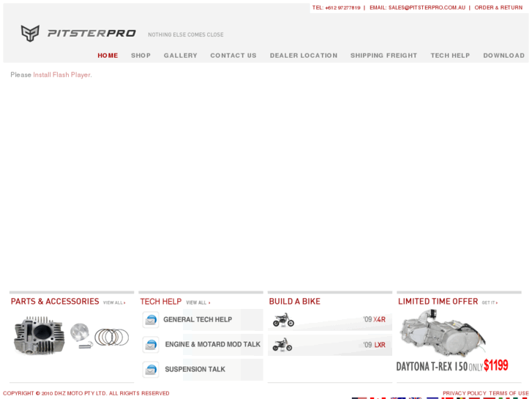Screen dimensions: 532x399
Task: Go to the HOME menu item
Action: pos(108,56)
